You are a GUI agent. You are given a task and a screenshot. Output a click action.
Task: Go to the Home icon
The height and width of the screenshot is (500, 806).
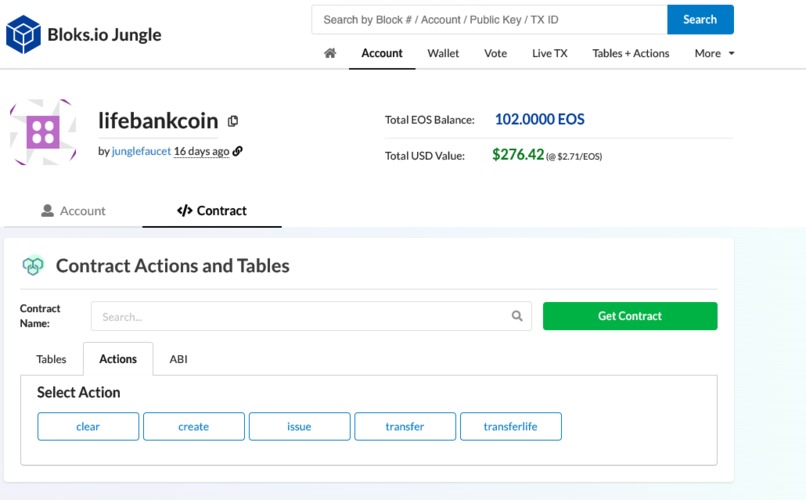click(x=330, y=53)
